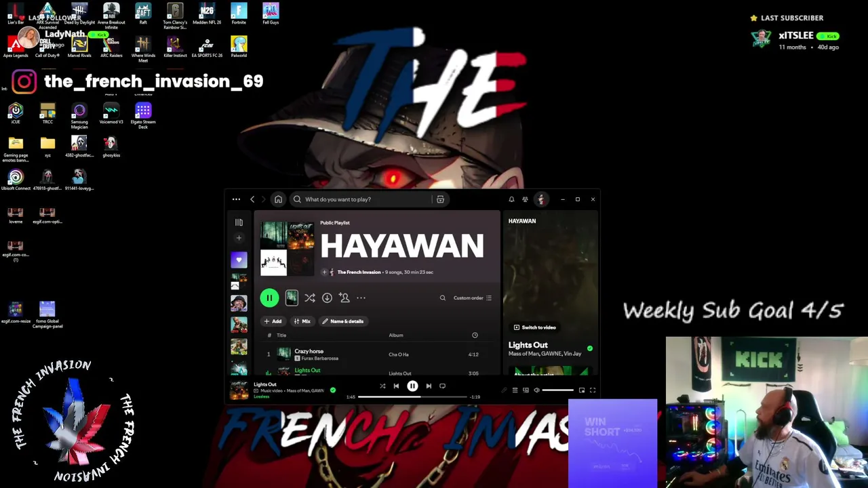Click Switch to video button

tap(534, 327)
